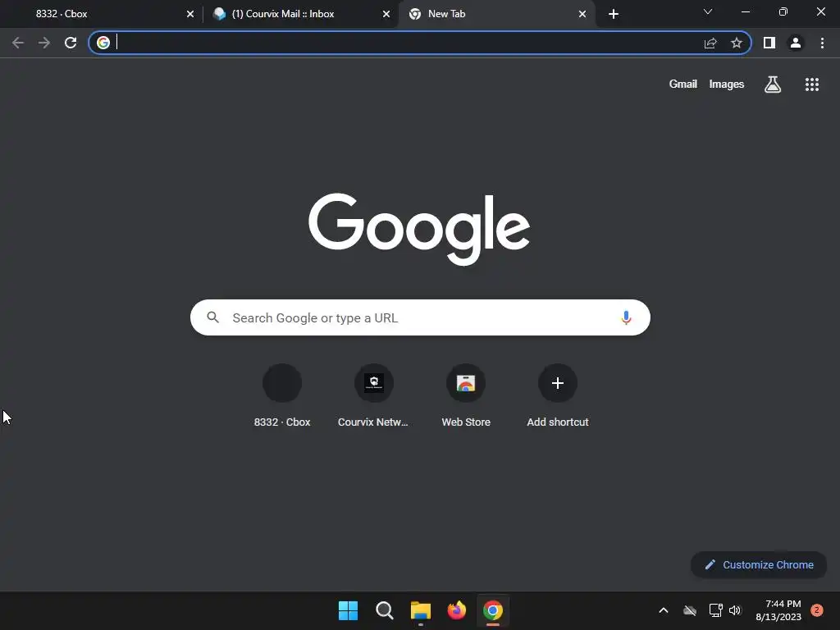Image resolution: width=840 pixels, height=630 pixels.
Task: Focus the Search Google or type a URL box
Action: 420,317
